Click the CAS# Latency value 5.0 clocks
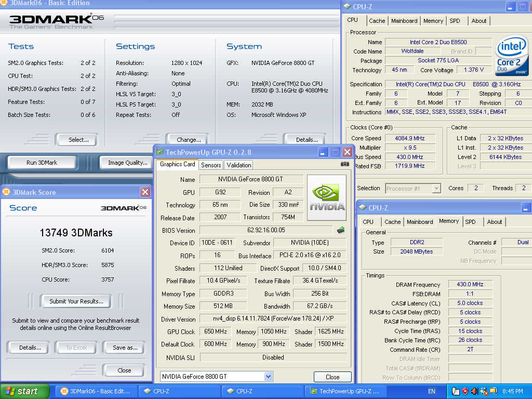532x399 pixels. coord(470,303)
